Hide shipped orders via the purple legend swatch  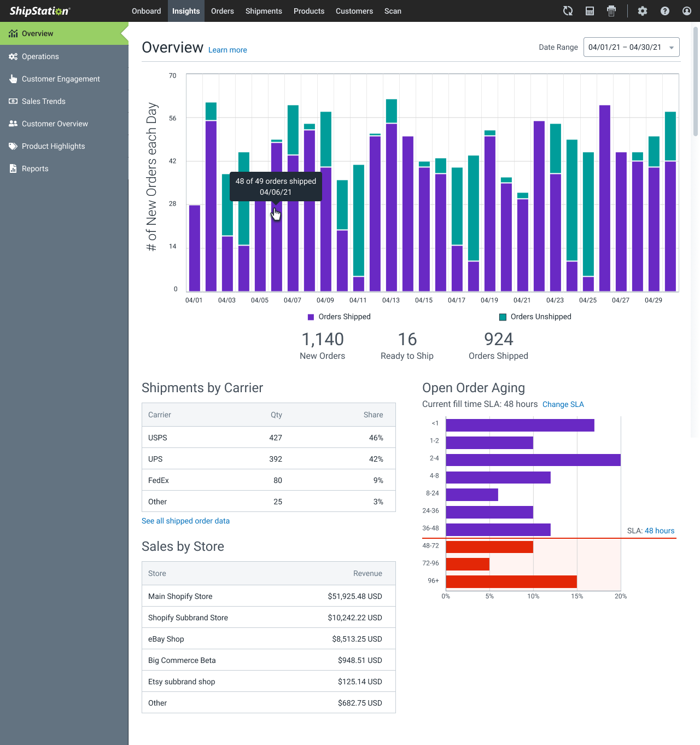pos(311,317)
